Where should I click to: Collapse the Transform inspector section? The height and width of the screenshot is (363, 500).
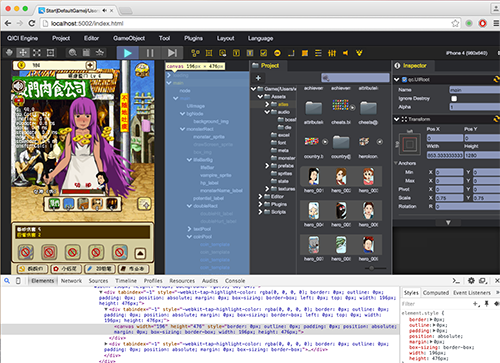397,119
